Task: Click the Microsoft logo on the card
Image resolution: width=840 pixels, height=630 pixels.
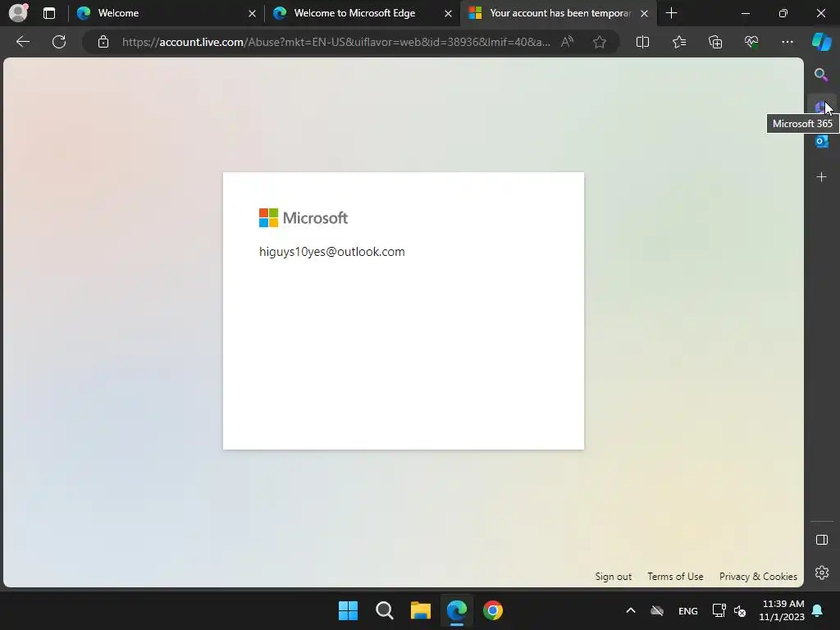Action: (304, 218)
